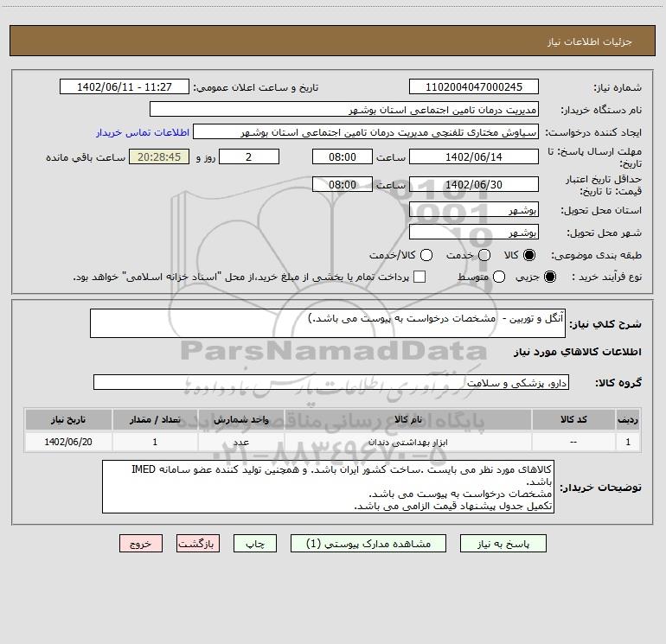This screenshot has width=666, height=644.
Task: Click the price validity date 1402/06/30
Action: 474,184
